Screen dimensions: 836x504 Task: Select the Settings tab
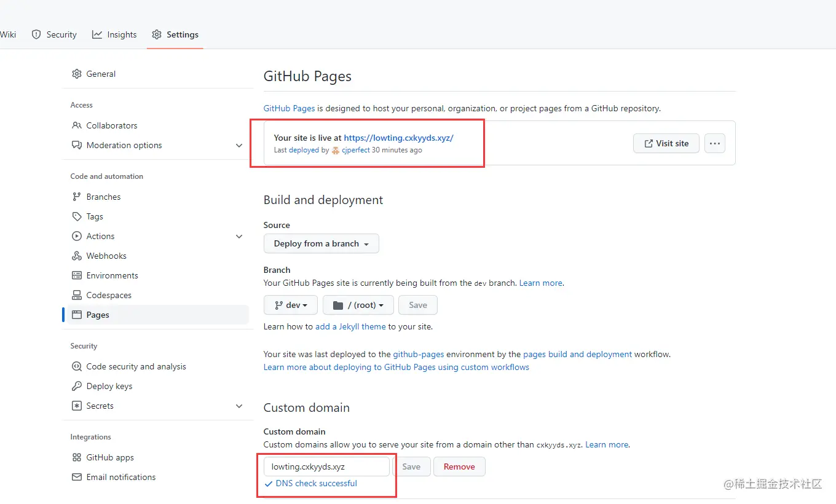click(x=175, y=34)
